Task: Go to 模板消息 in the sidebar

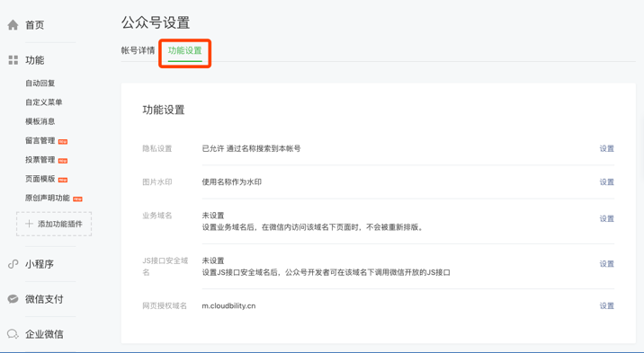Action: 40,121
